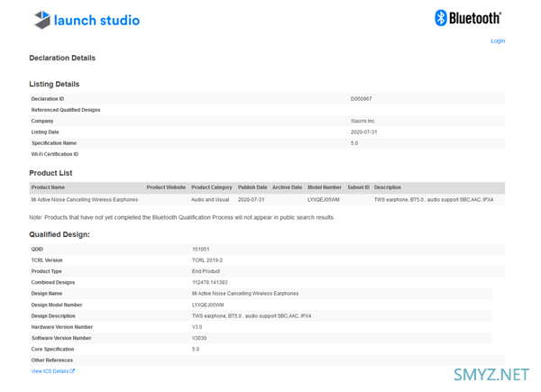Click the Listing Details heading
The image size is (541, 392).
pos(54,84)
